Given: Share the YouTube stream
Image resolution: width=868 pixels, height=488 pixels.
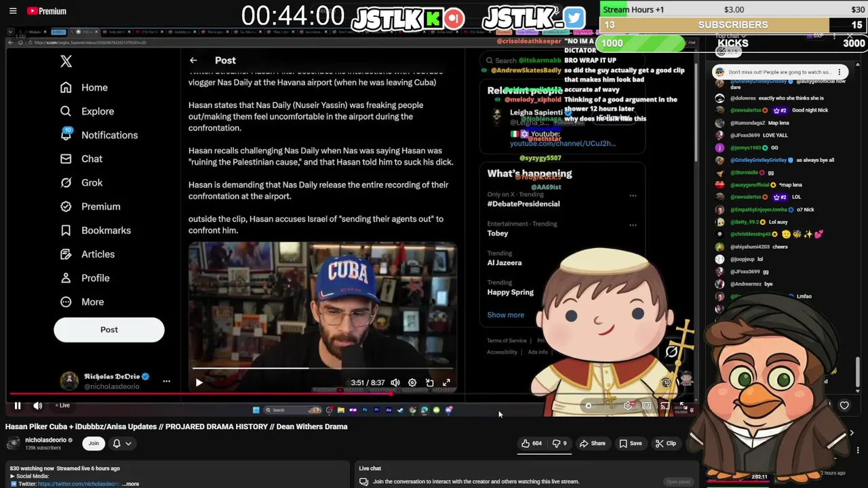Looking at the screenshot, I should (592, 443).
